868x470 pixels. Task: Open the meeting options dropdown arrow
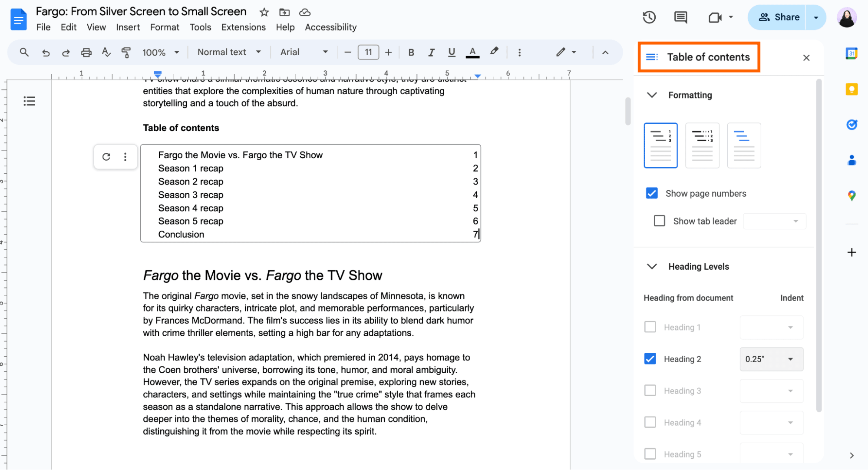[731, 17]
